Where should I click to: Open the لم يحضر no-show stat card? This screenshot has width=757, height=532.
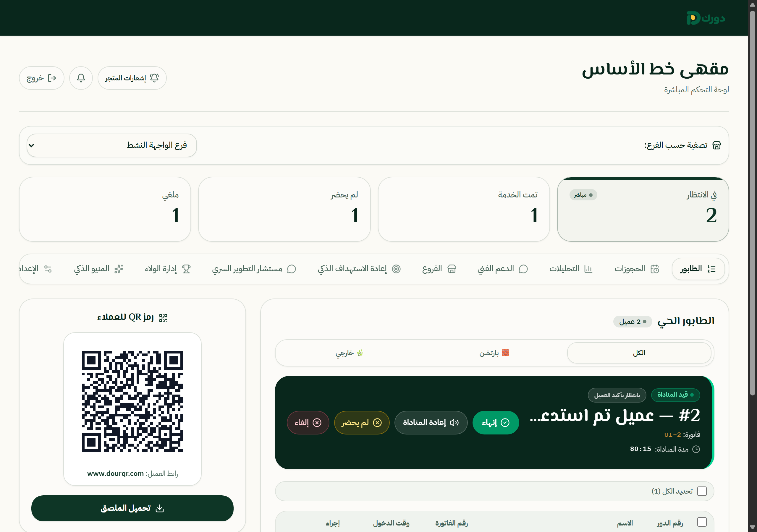point(284,210)
